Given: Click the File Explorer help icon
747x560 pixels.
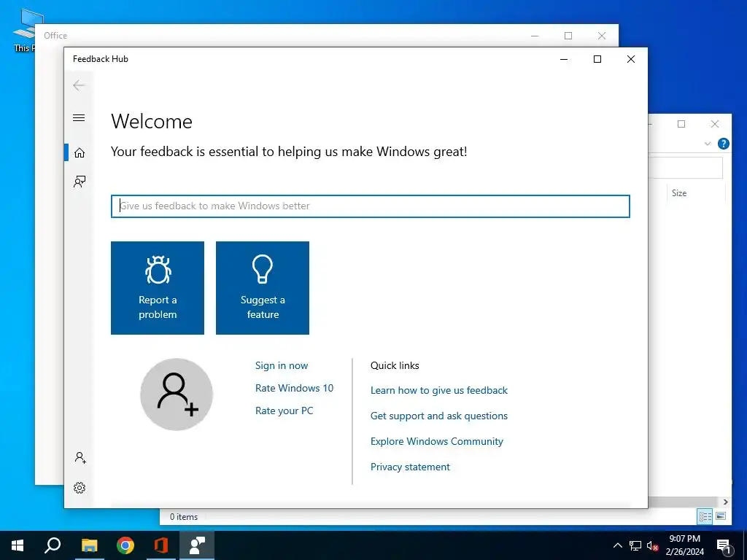Looking at the screenshot, I should (723, 144).
